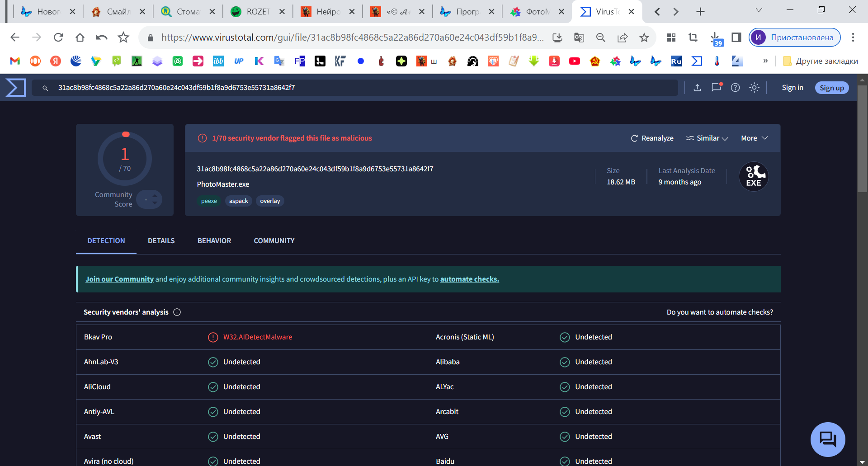Click the browser back arrow
This screenshot has width=868, height=466.
pyautogui.click(x=15, y=37)
